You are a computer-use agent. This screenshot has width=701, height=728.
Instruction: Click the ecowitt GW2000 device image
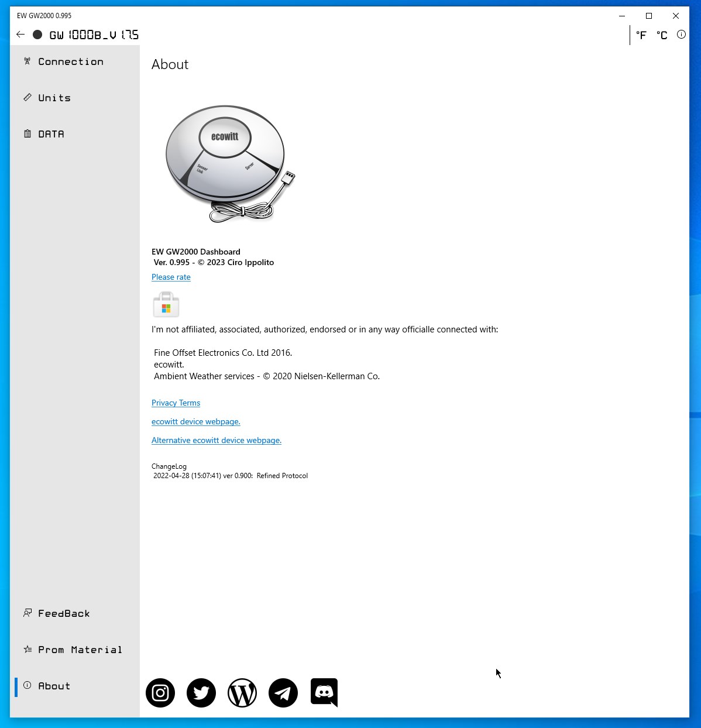pos(227,163)
